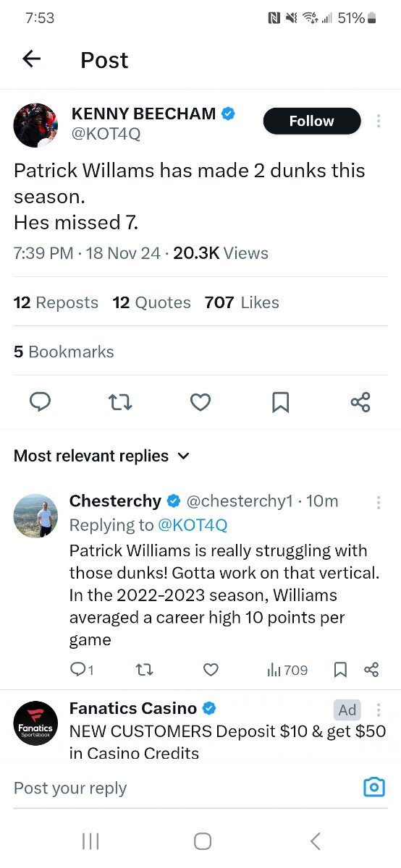The image size is (401, 868).
Task: Like Chesterchy's reply
Action: [x=211, y=670]
